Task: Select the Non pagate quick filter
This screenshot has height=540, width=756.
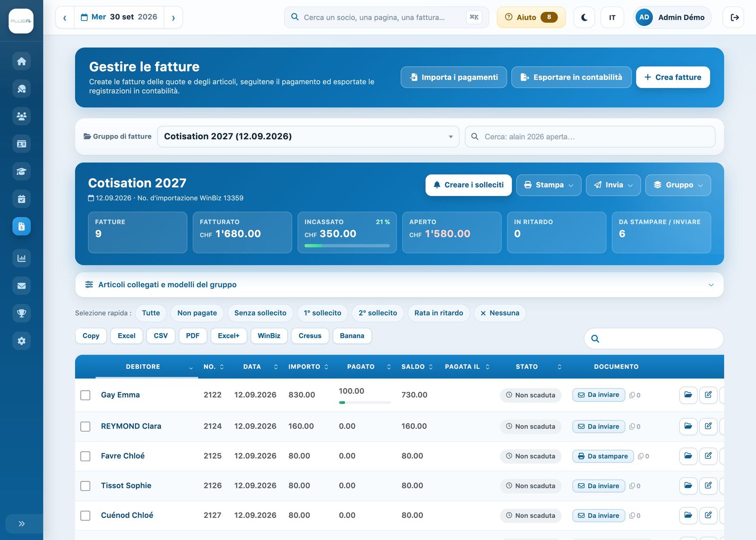Action: (197, 313)
